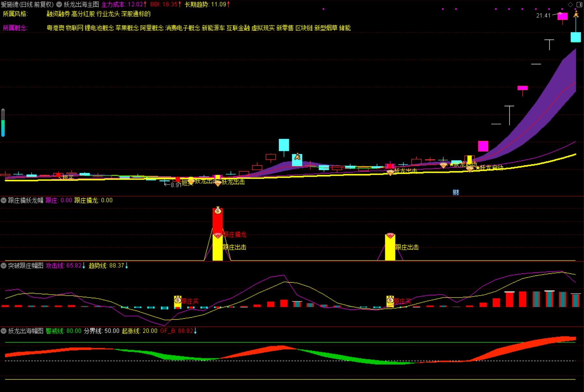This screenshot has width=584, height=392.
Task: Click the diamond icon left of the lower 妖龙启动 label
Action: click(470, 169)
